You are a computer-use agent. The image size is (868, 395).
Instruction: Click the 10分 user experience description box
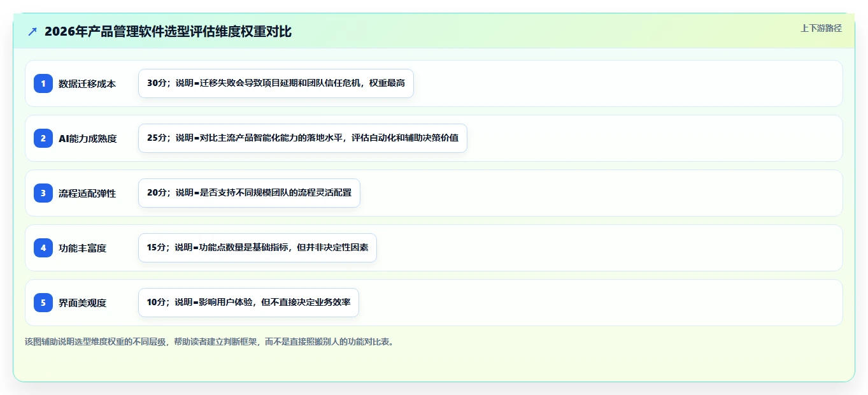(x=248, y=303)
